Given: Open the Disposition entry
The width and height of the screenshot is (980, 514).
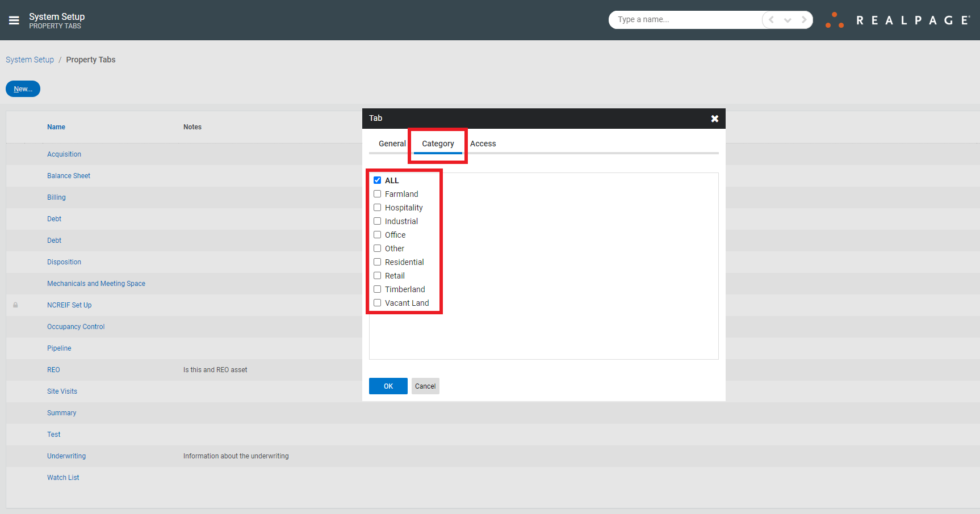Looking at the screenshot, I should [64, 262].
